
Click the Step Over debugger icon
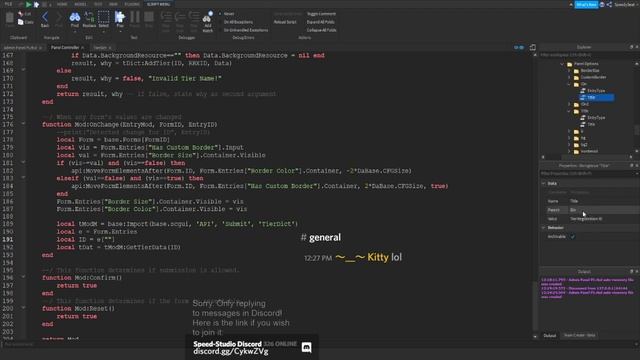point(180,17)
